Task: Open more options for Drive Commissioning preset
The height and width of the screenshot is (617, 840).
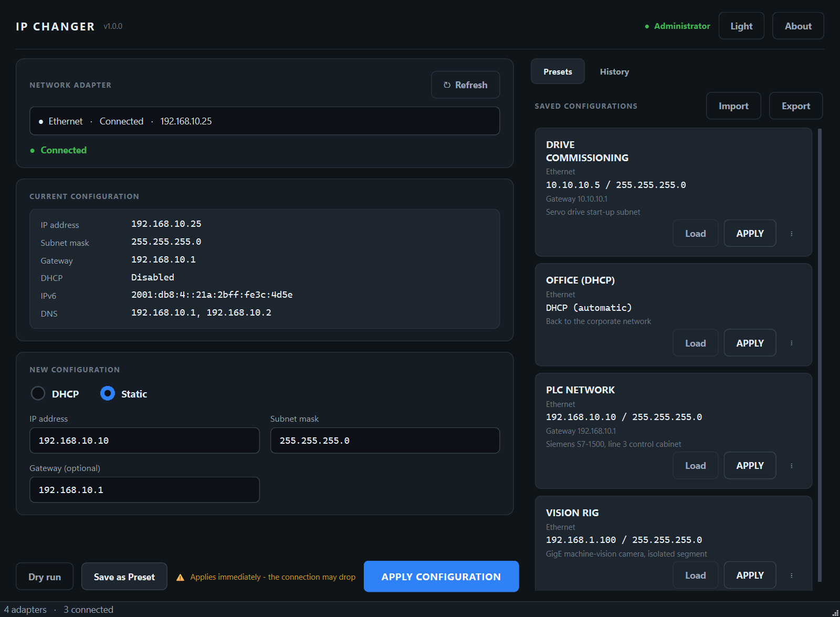Action: 791,234
